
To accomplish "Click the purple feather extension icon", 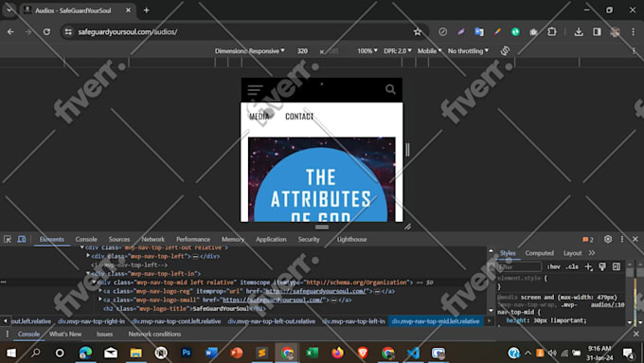I will (461, 31).
